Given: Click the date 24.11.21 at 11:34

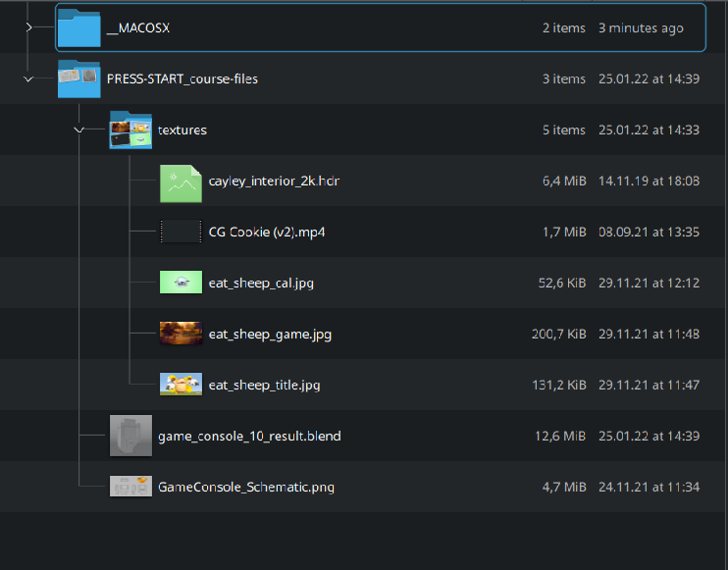Looking at the screenshot, I should 650,488.
